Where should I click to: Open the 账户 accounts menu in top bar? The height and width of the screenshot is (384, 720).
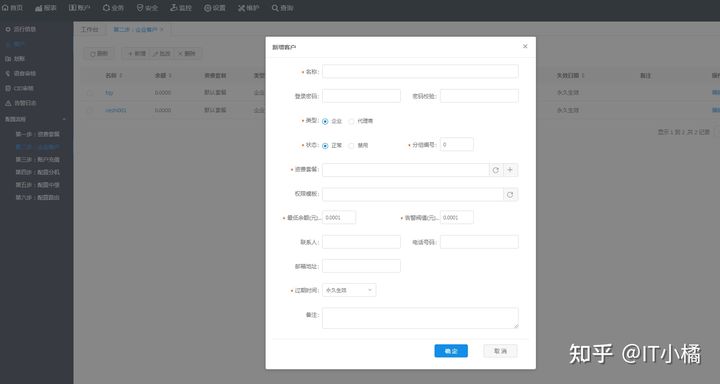[79, 8]
